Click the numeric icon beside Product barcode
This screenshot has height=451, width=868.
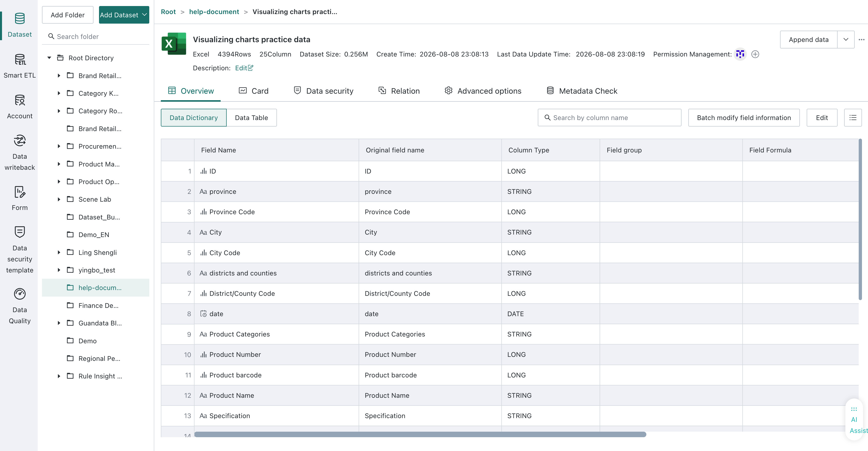[x=203, y=375]
